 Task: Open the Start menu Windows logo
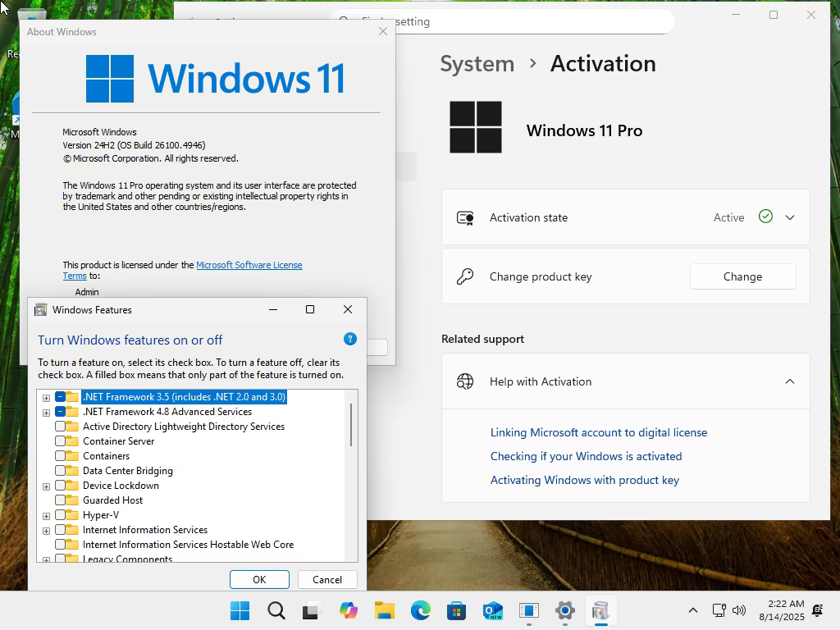[240, 610]
